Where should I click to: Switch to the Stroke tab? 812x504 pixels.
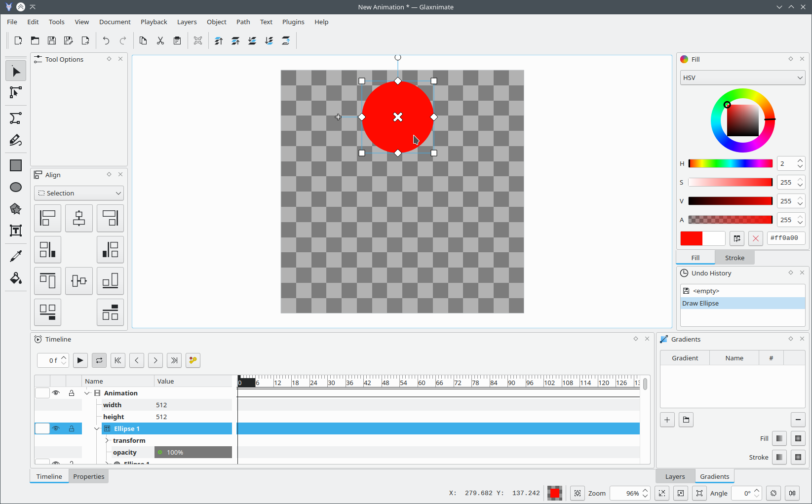[735, 258]
